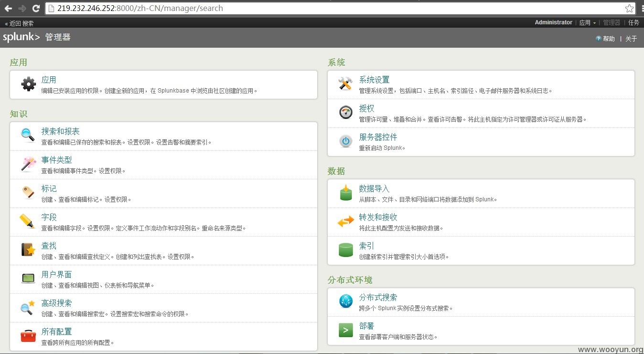Click the highlighter icon for 字段
The width and height of the screenshot is (644, 354).
tap(27, 221)
